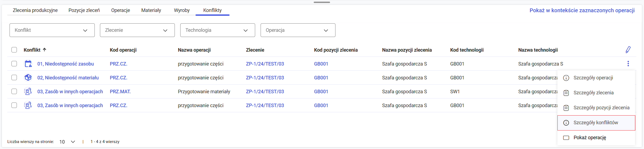644x149 pixels.
Task: Check the box for Niedostępność zasobu row
Action: point(14,64)
